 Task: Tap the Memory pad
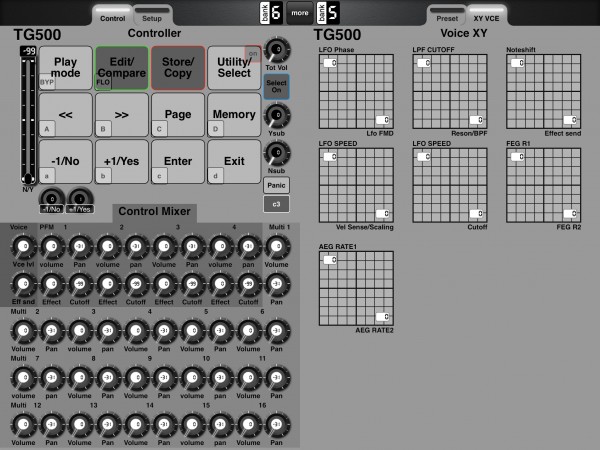[234, 114]
